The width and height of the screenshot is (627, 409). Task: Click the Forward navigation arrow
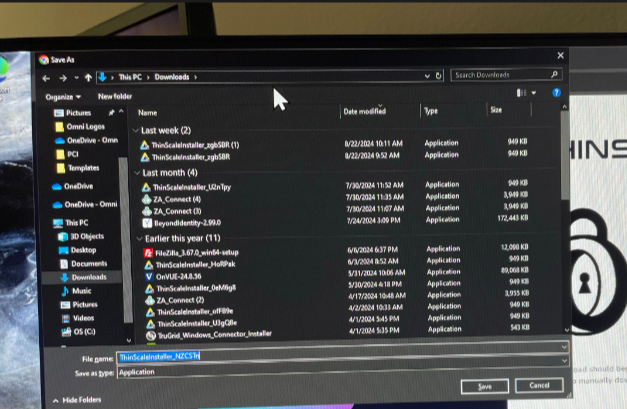[63, 78]
